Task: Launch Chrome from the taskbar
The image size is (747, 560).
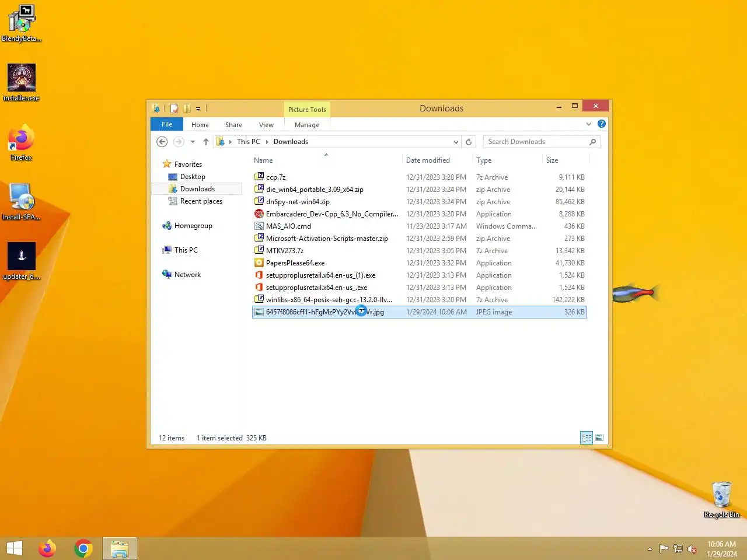Action: coord(83,548)
